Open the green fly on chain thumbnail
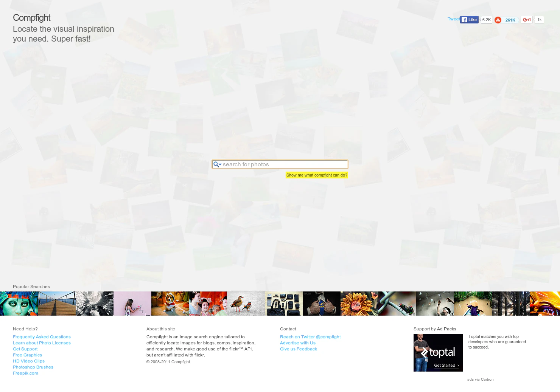 (397, 304)
